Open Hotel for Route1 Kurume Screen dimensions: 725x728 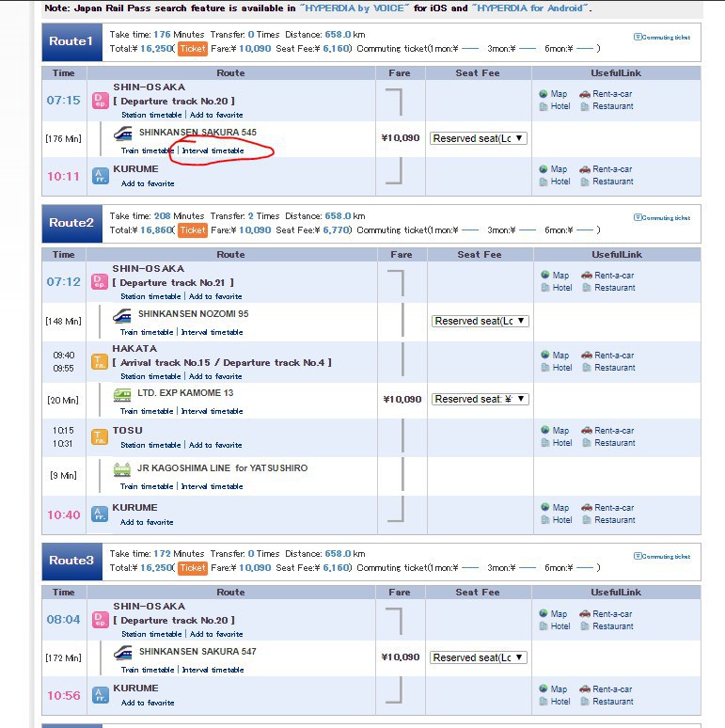click(x=555, y=182)
